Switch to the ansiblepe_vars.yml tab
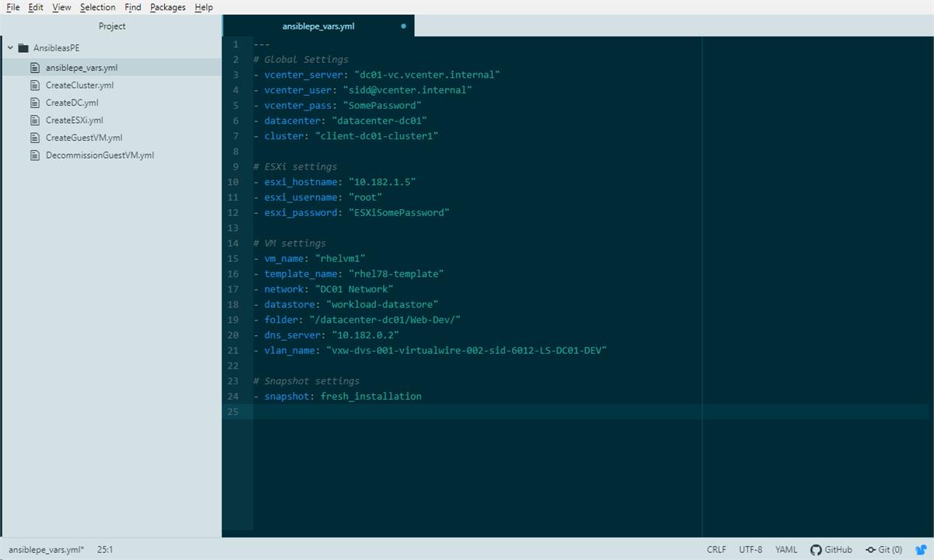Viewport: 934px width, 560px height. pos(319,25)
